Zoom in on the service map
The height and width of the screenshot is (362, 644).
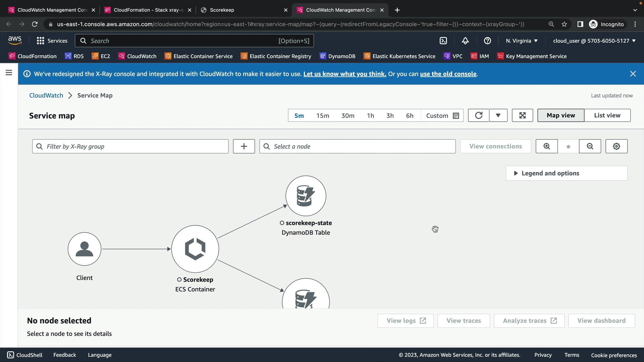tap(547, 146)
